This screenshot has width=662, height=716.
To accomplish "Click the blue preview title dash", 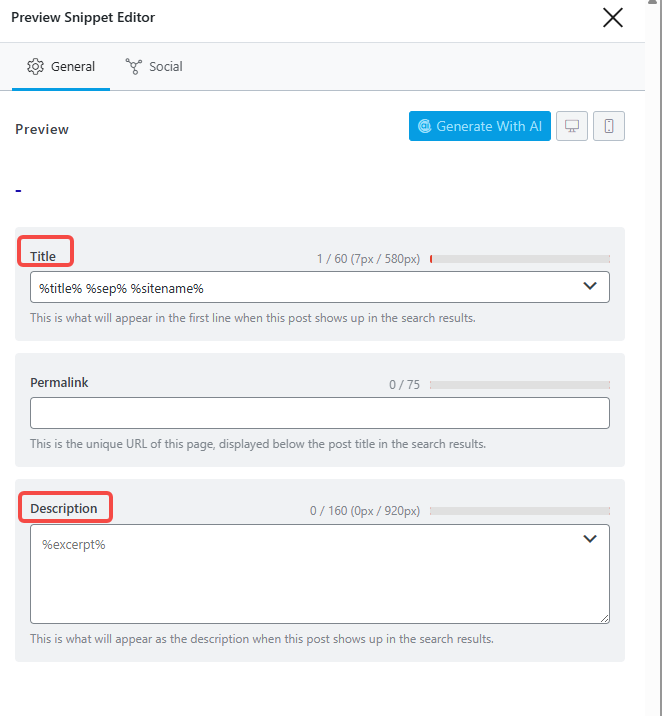I will 19,190.
